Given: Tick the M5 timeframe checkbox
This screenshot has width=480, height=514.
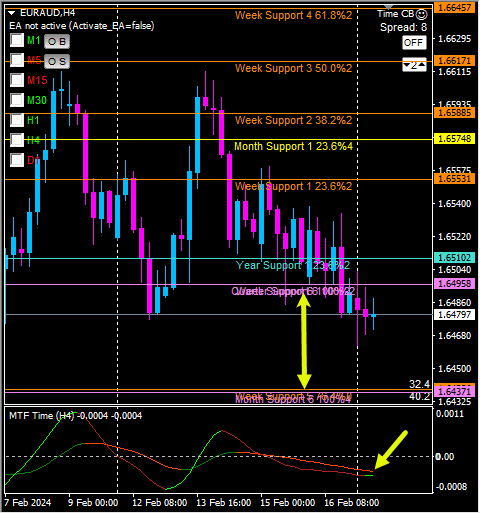Looking at the screenshot, I should (17, 60).
